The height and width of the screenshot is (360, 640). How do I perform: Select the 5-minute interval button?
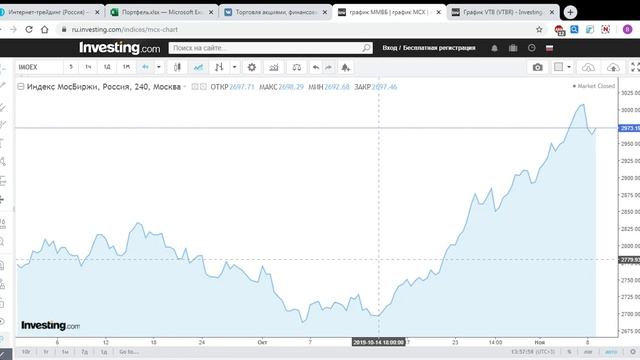[71, 67]
